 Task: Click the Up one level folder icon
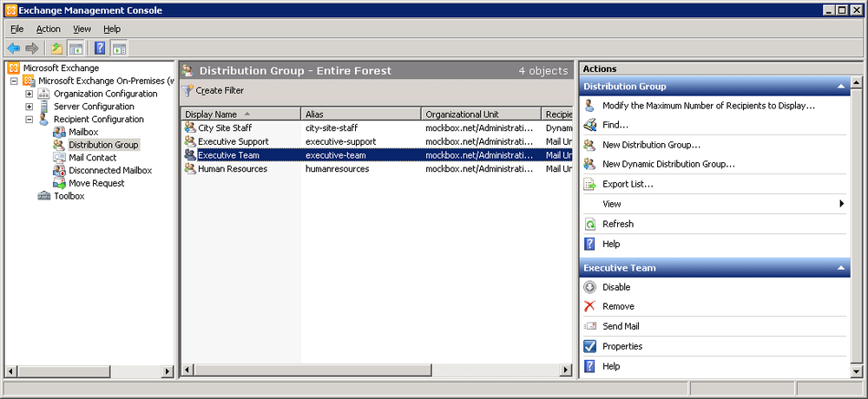(x=56, y=49)
